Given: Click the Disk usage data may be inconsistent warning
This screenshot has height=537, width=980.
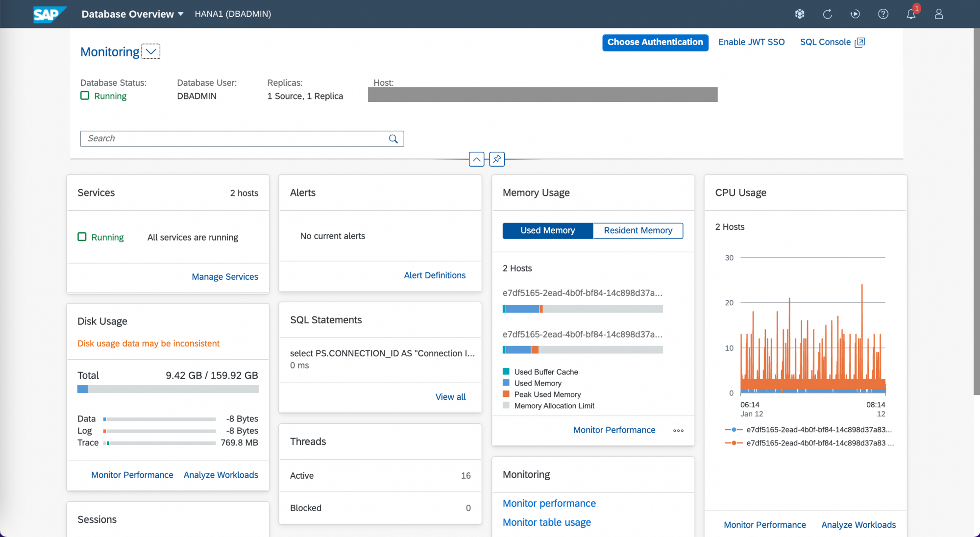Looking at the screenshot, I should pyautogui.click(x=148, y=343).
